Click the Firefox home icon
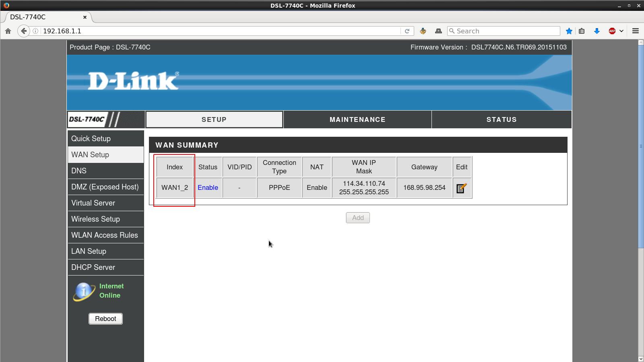The height and width of the screenshot is (362, 644). (8, 31)
